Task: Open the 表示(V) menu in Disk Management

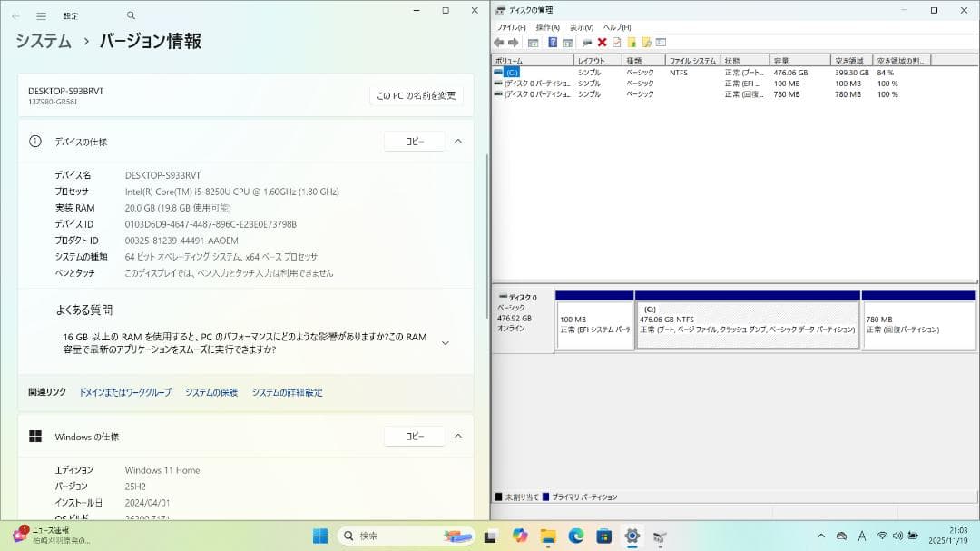Action: tap(581, 27)
